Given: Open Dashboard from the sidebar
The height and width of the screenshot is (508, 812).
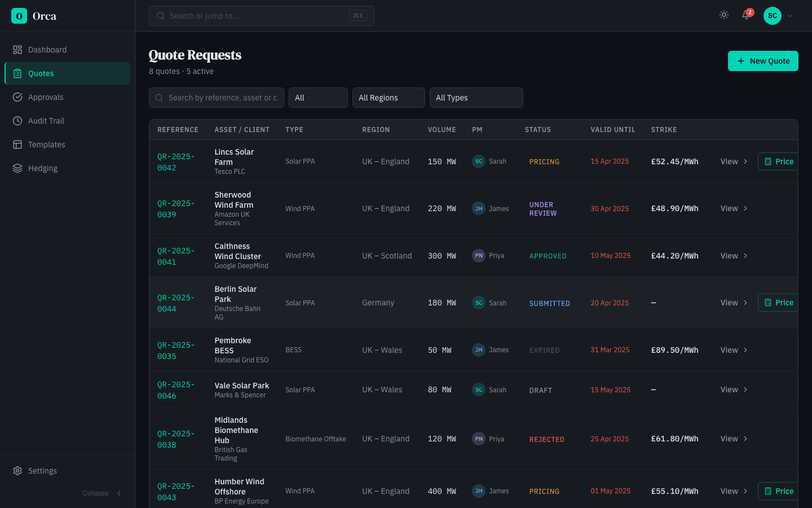Looking at the screenshot, I should 67,50.
